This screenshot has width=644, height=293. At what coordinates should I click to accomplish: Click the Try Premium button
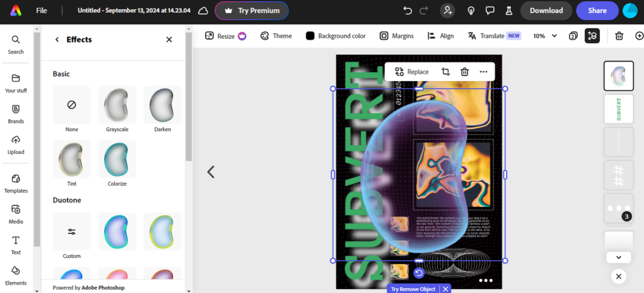tap(252, 11)
